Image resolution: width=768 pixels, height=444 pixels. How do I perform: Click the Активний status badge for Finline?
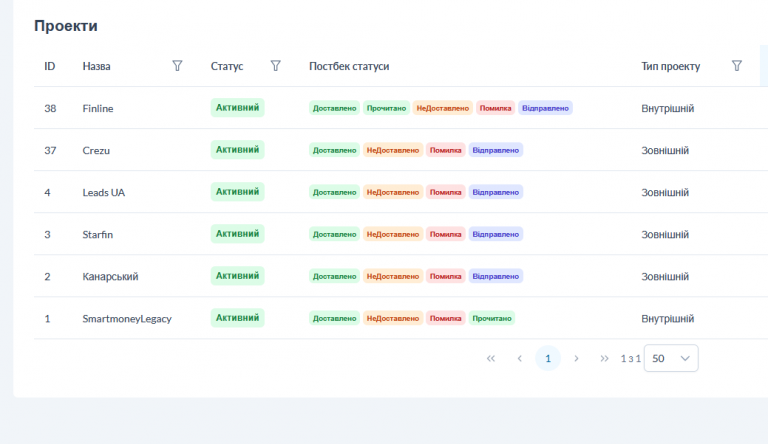coord(238,108)
